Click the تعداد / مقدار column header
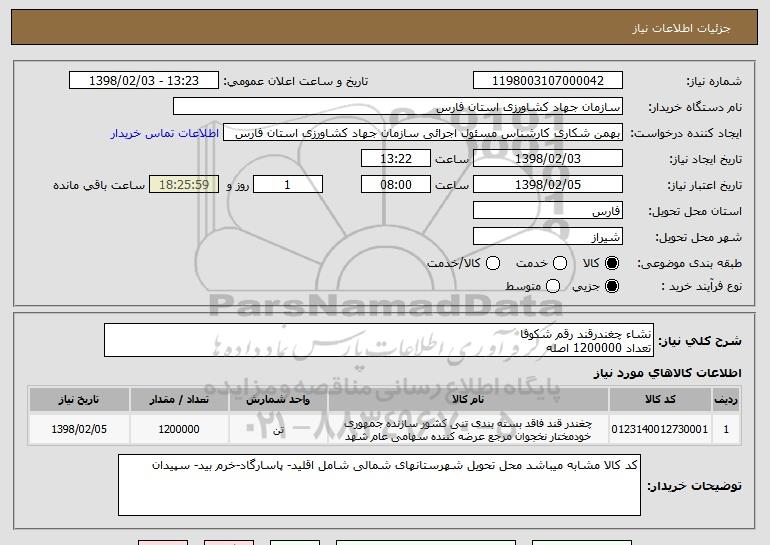 pos(179,399)
